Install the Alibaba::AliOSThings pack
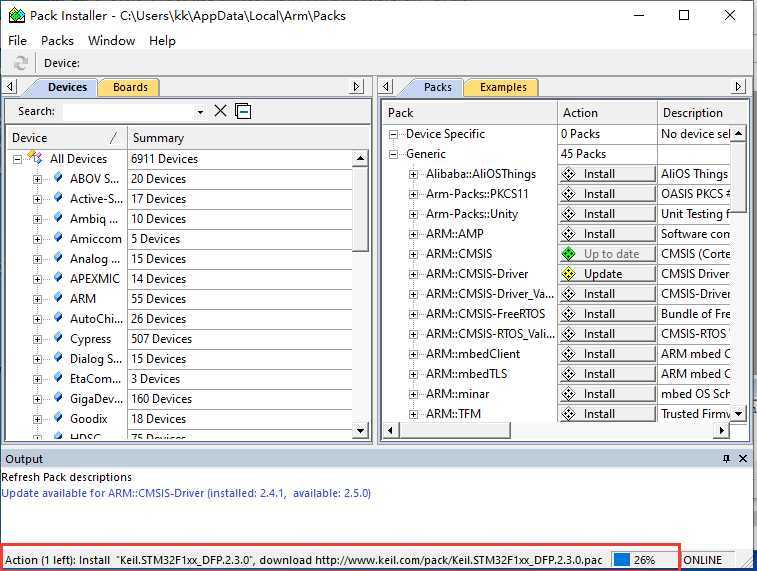The width and height of the screenshot is (757, 571). pyautogui.click(x=607, y=174)
